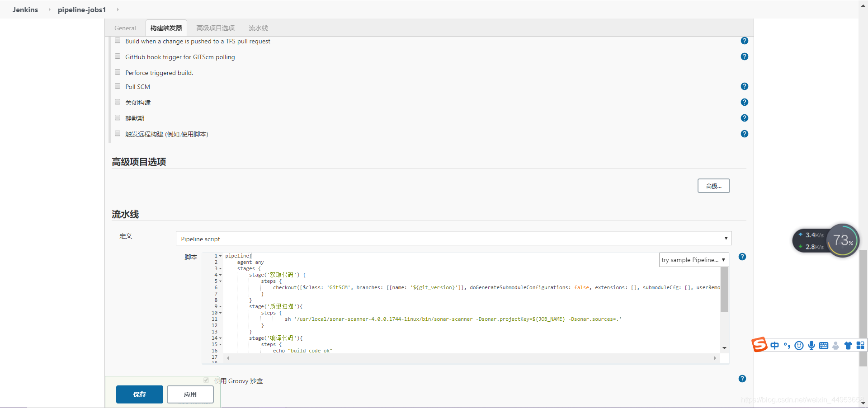The width and height of the screenshot is (868, 408).
Task: Open help for 静默期 option
Action: click(x=744, y=118)
